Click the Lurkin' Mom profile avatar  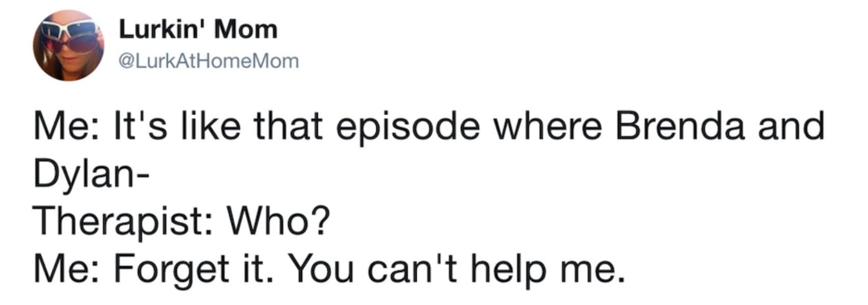68,45
